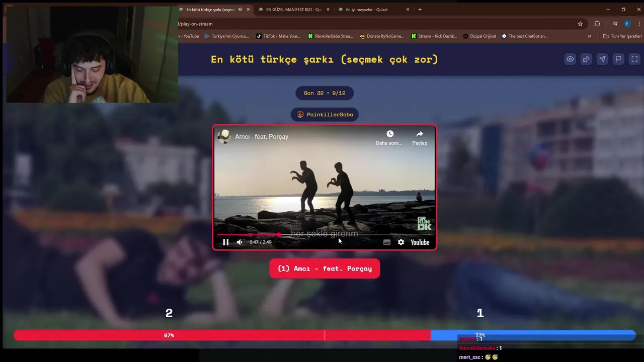Click chat message from Xainnkillerbaba
The height and width of the screenshot is (362, 644).
(480, 348)
